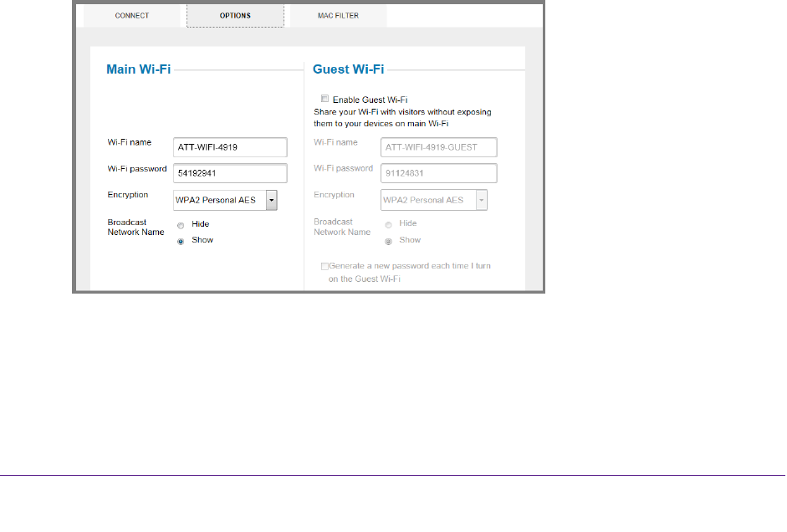Click the Main 'Broadcast Network Name' label
This screenshot has width=787, height=532.
click(x=135, y=227)
